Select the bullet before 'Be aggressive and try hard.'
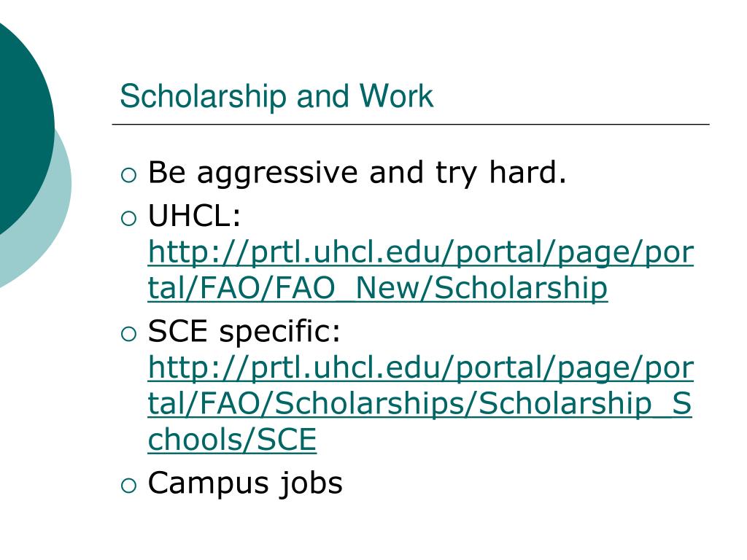This screenshot has height=560, width=747. tap(128, 175)
